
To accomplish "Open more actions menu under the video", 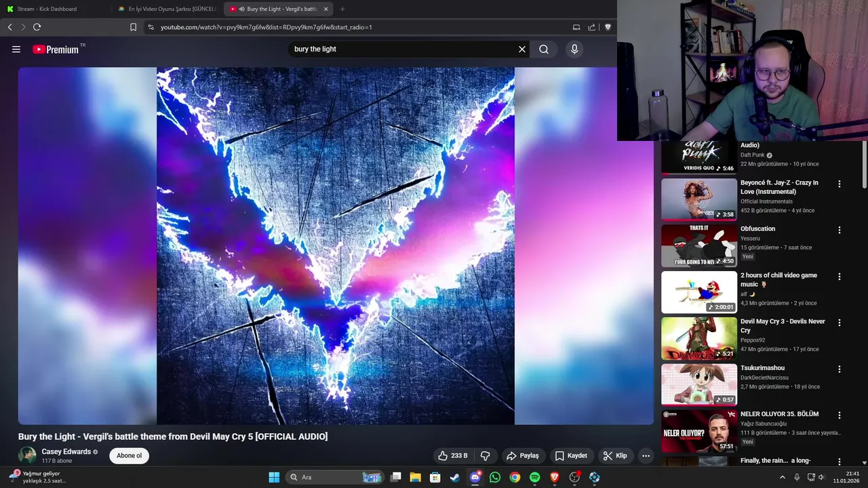I will point(646,455).
